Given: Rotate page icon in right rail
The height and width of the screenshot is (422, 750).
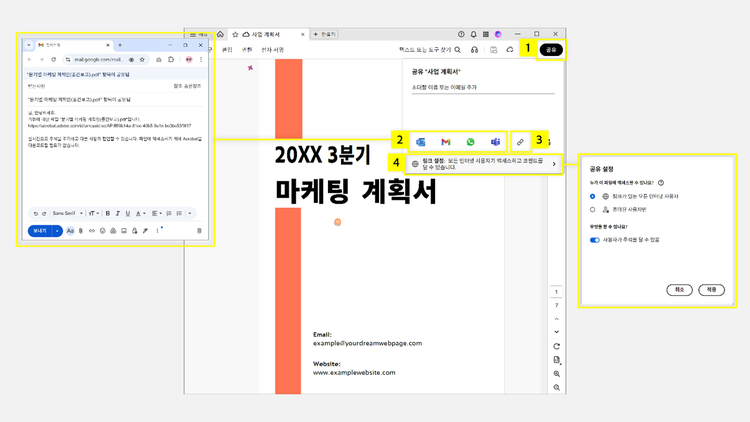Looking at the screenshot, I should [x=556, y=346].
